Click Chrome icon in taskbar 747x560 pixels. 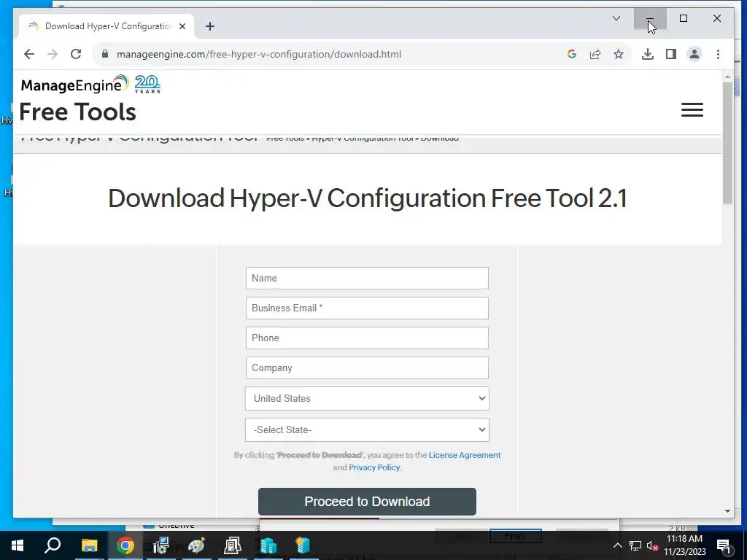(x=125, y=545)
